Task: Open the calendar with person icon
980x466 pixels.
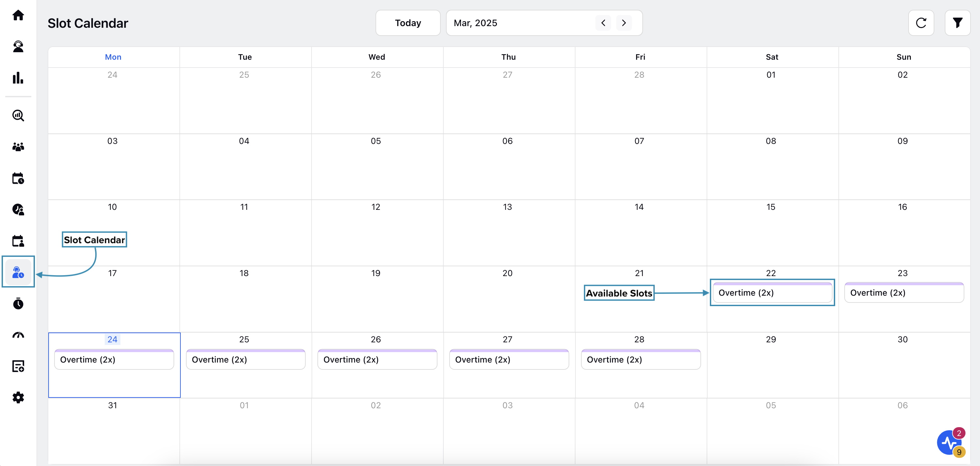Action: tap(18, 241)
